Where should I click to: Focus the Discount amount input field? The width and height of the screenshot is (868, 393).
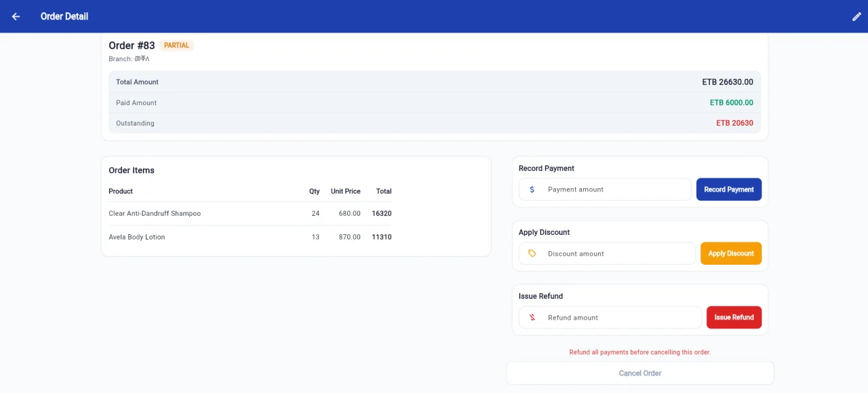click(x=607, y=253)
